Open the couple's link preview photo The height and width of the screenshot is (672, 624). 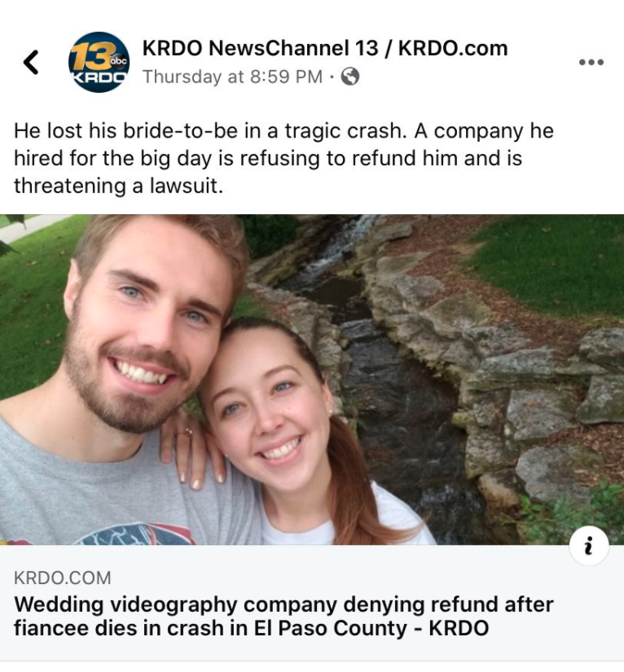tap(312, 380)
